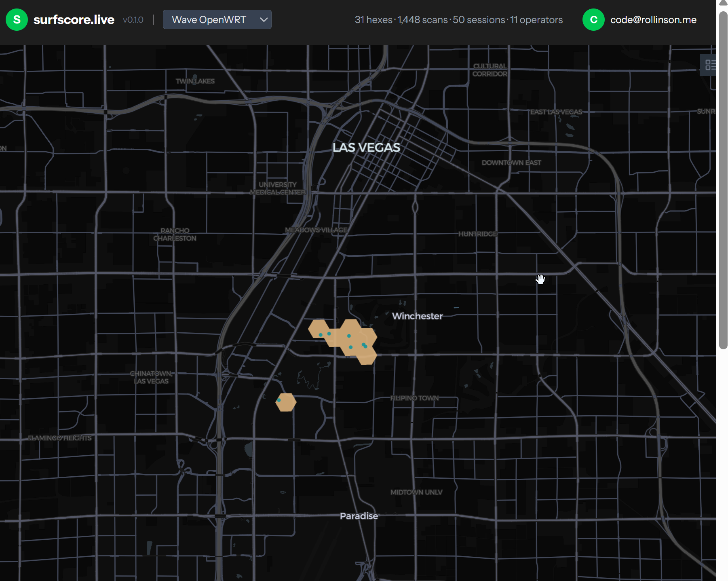Click the HUNTRIDGE map label
The image size is (728, 581).
pyautogui.click(x=477, y=234)
